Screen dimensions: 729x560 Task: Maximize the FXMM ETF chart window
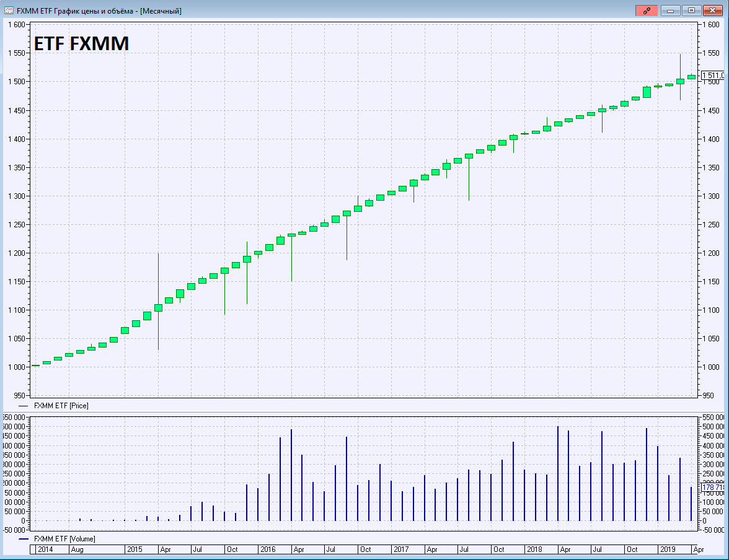point(691,11)
